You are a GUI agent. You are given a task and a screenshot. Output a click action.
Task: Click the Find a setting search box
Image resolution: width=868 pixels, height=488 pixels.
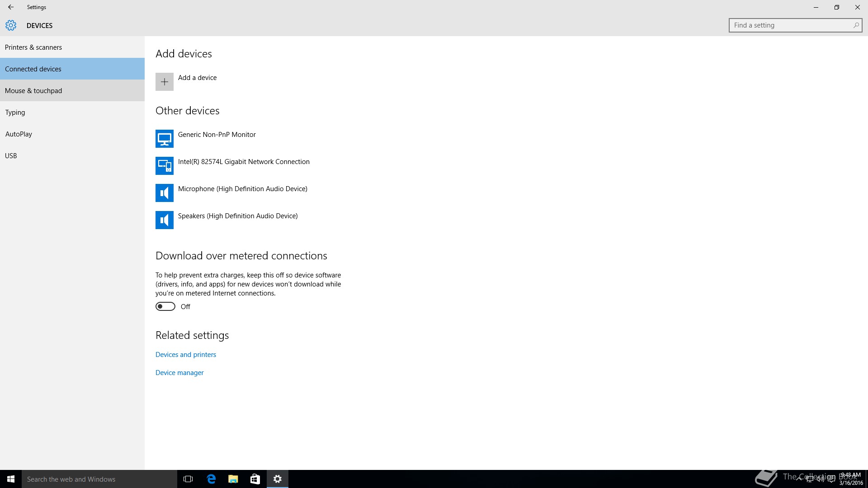791,25
